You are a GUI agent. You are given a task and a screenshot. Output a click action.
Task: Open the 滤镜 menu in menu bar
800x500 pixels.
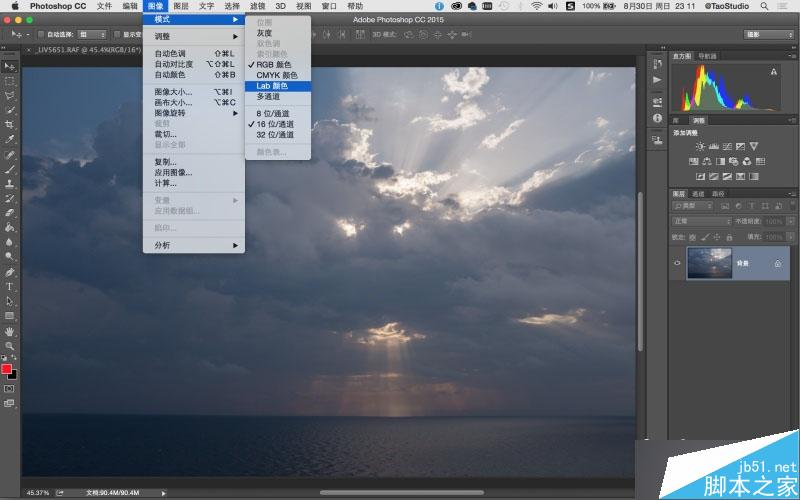click(x=258, y=6)
